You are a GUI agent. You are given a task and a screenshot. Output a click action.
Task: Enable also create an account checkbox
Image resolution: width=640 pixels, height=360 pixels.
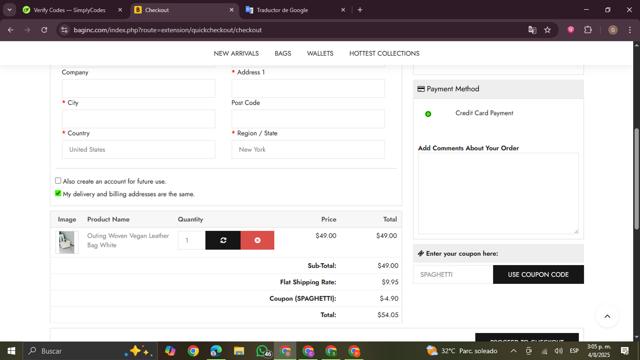click(58, 180)
